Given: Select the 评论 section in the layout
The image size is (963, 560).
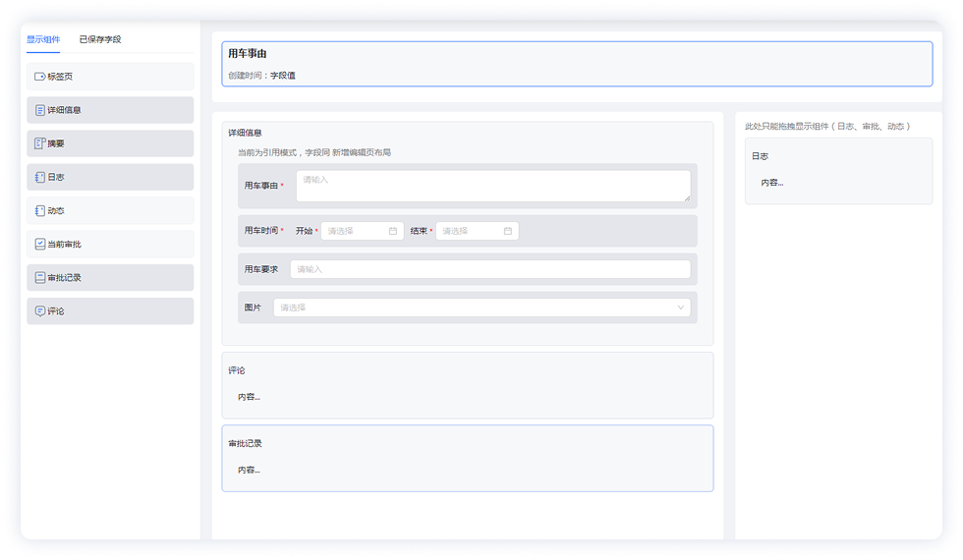Looking at the screenshot, I should point(468,385).
